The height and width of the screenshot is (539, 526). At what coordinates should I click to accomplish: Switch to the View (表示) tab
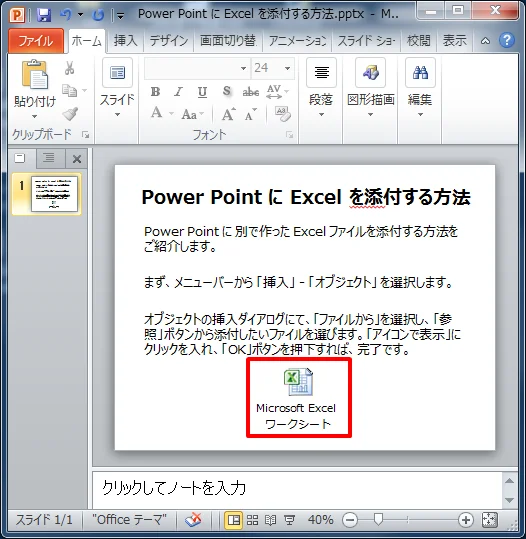click(x=454, y=41)
